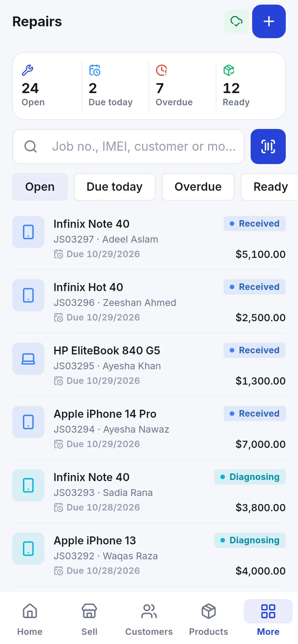Click JS03293 · Sadia Rana text
Image resolution: width=298 pixels, height=644 pixels.
(x=103, y=493)
